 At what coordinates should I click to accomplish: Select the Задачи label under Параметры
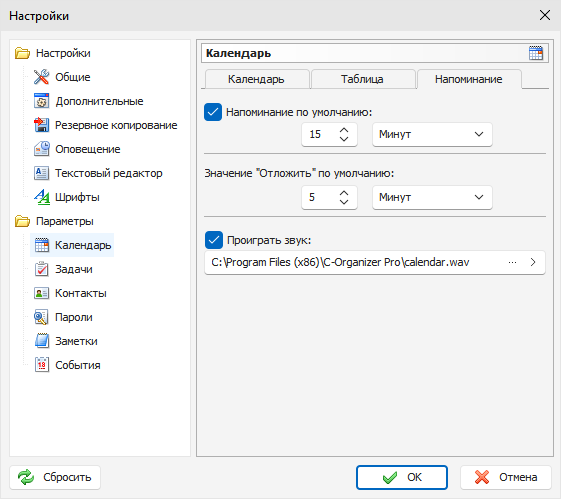(74, 269)
